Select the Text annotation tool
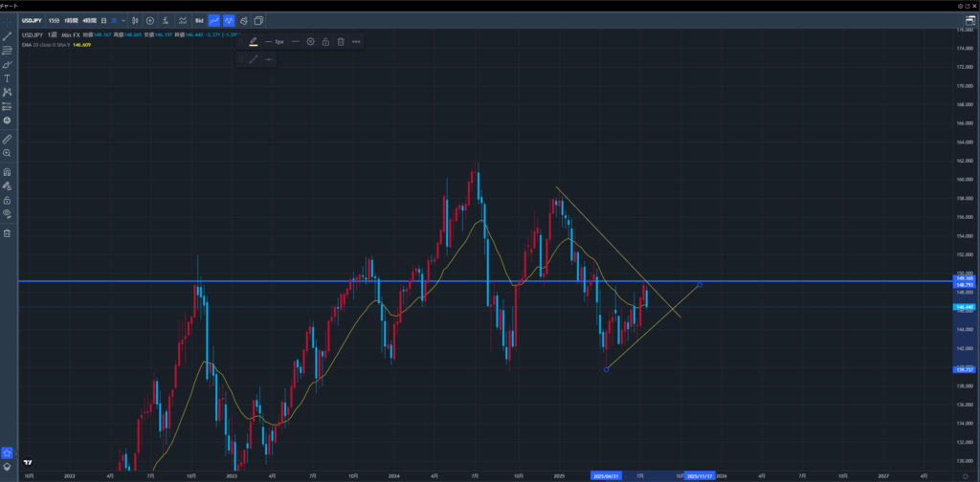This screenshot has height=482, width=980. pyautogui.click(x=8, y=78)
